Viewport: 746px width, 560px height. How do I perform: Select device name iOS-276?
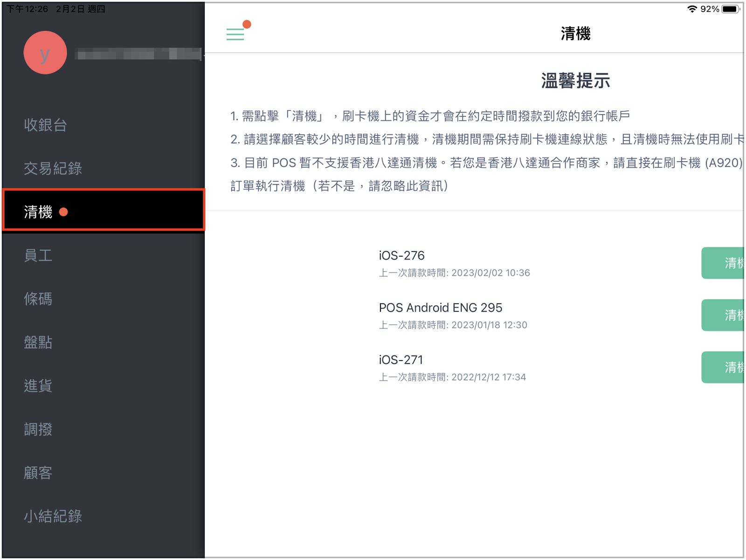(x=401, y=256)
